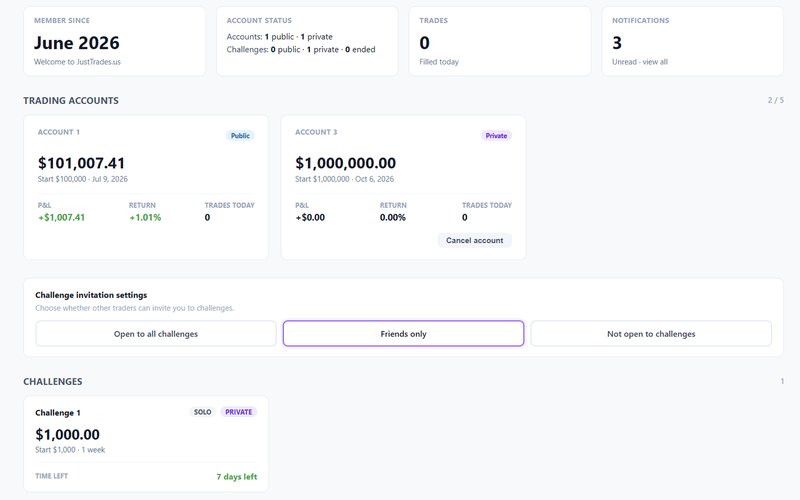Screen dimensions: 800x500
Task: Open the Challenge 1 title
Action: coord(58,413)
